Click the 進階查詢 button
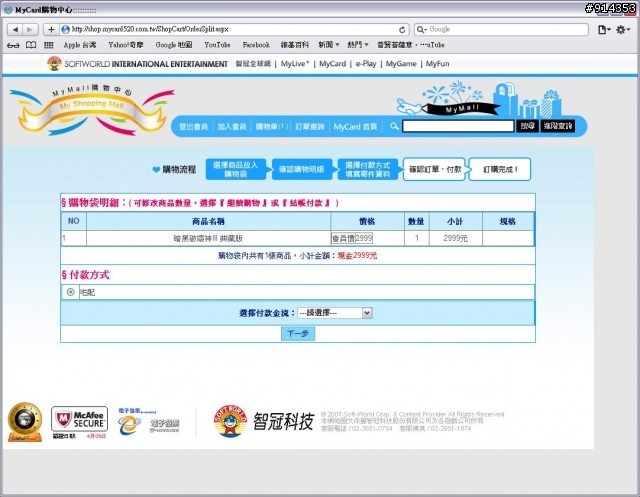 tap(558, 126)
